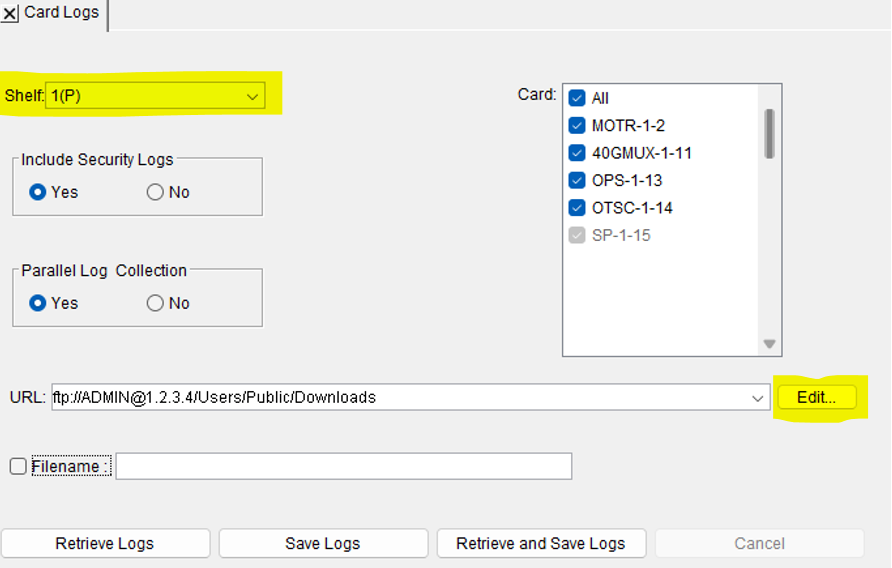The width and height of the screenshot is (892, 568).
Task: Uncheck the OPS-1-13 card checkbox
Action: click(x=577, y=180)
